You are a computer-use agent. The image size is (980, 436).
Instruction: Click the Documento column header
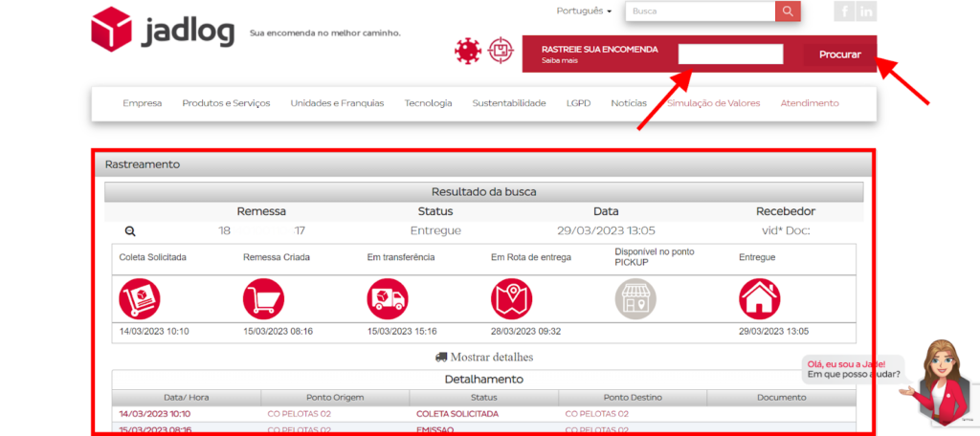pyautogui.click(x=781, y=397)
